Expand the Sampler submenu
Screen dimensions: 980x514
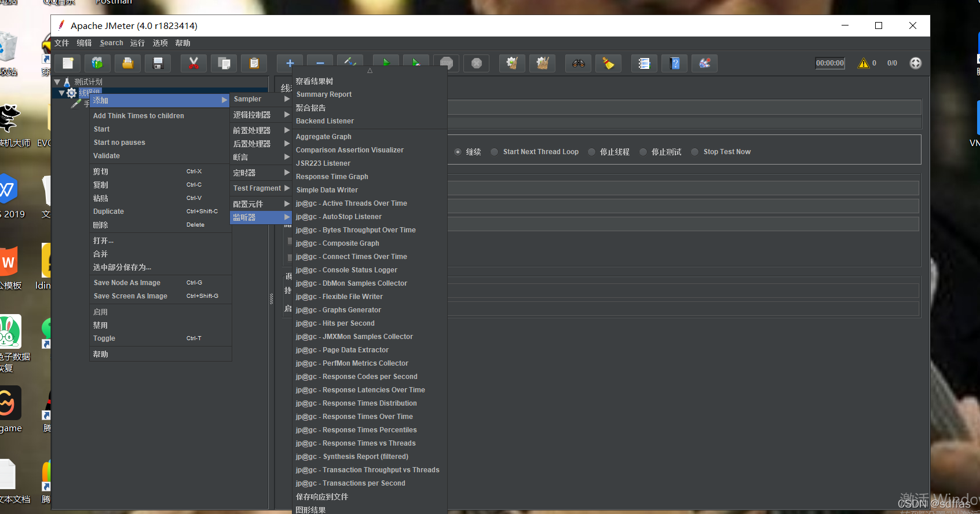pyautogui.click(x=261, y=99)
